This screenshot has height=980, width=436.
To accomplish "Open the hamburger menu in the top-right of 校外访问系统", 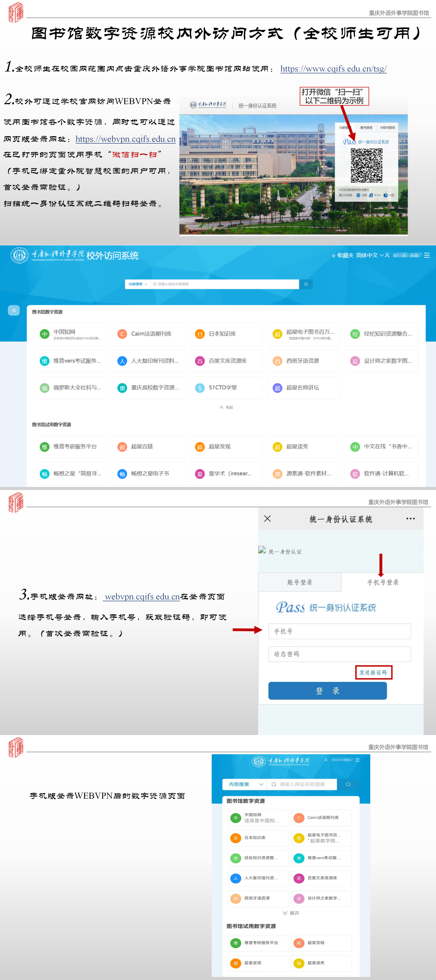I will tap(427, 255).
